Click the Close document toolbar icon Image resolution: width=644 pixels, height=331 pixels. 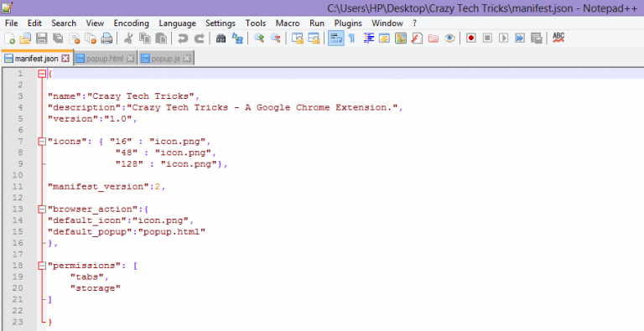[75, 39]
